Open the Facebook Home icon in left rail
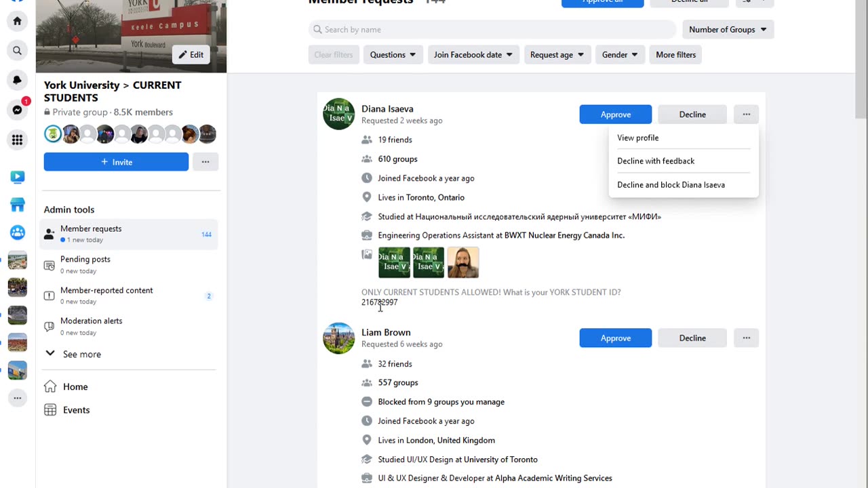The image size is (868, 488). (18, 21)
